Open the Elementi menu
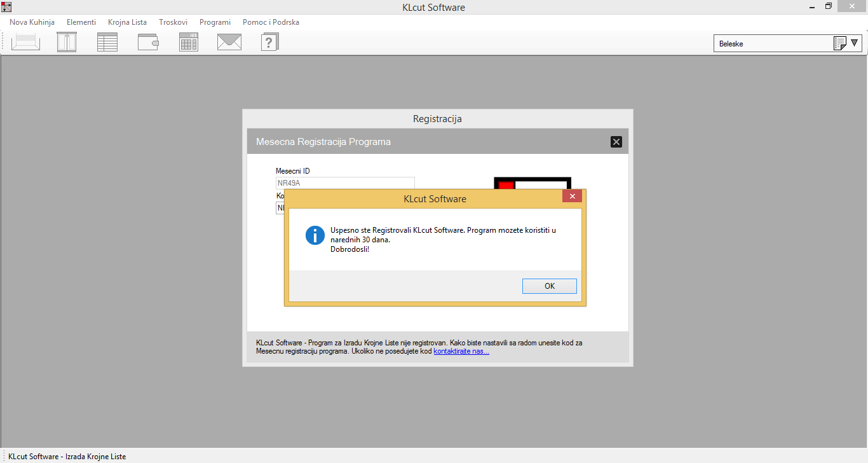The image size is (868, 463). point(81,22)
